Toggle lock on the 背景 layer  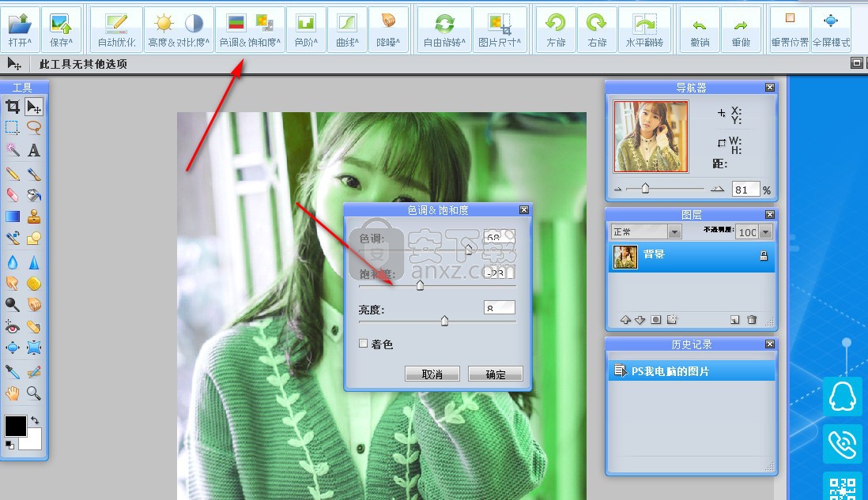point(763,256)
